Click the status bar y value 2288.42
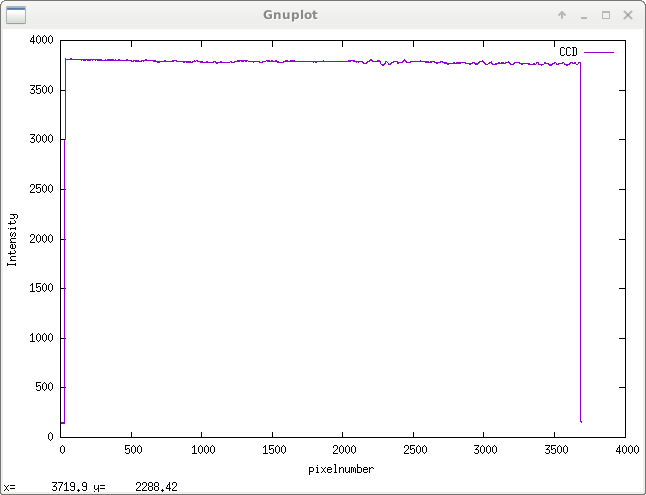Viewport: 646px width, 495px height. pyautogui.click(x=157, y=487)
